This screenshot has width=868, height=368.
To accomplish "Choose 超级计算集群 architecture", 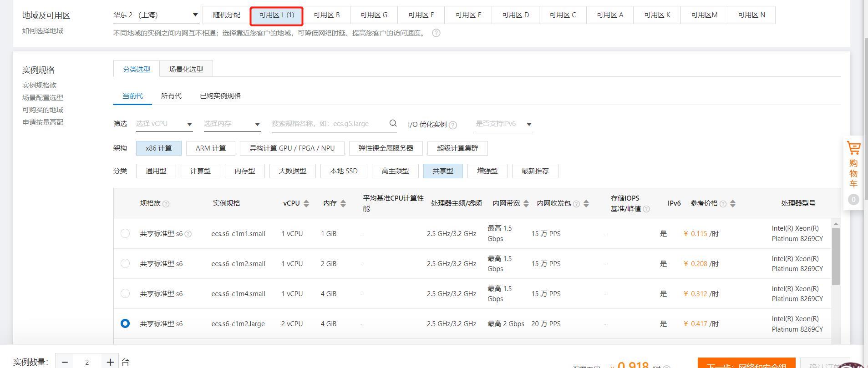I will pos(457,148).
